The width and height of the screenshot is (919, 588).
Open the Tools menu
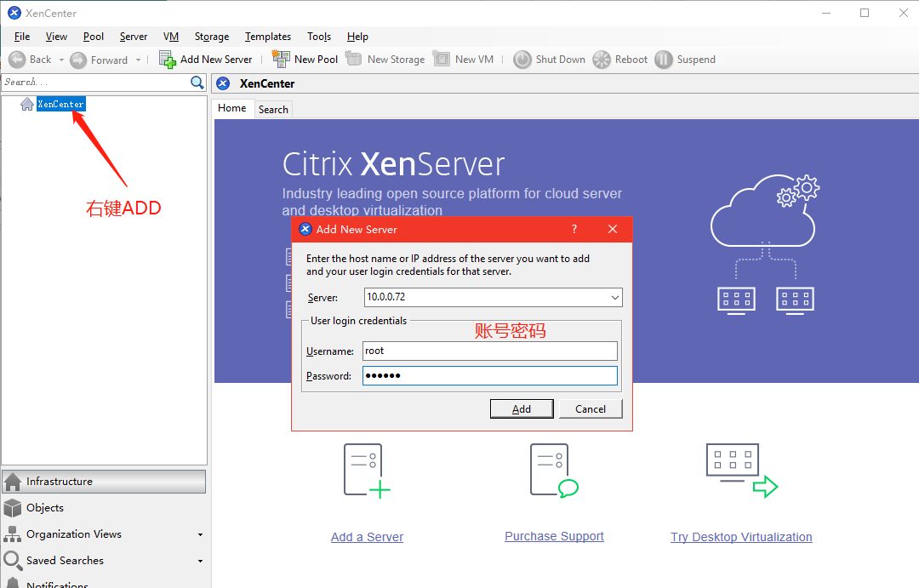point(319,37)
